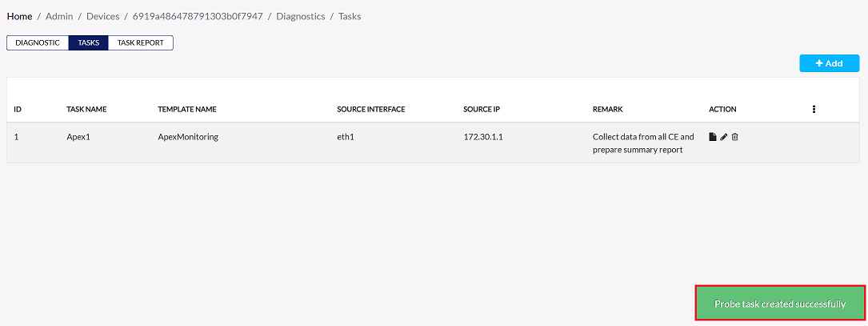
Task: Click the SOURCE INTERFACE column header
Action: pyautogui.click(x=371, y=109)
